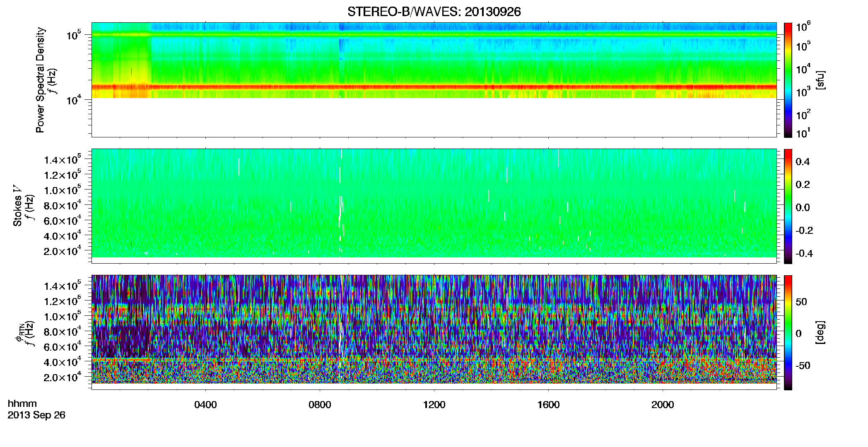Click the Stokes V axis title

(17, 206)
